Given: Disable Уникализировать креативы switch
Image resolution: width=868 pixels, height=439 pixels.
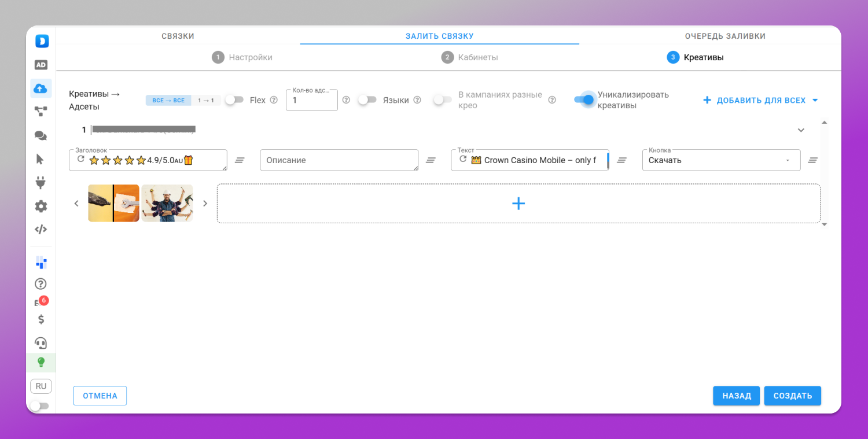Looking at the screenshot, I should point(584,99).
